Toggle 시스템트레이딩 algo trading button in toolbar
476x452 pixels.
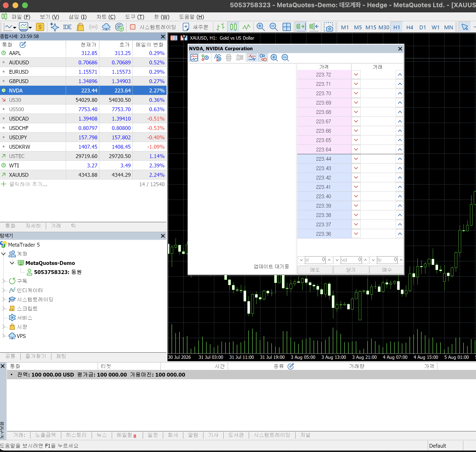click(x=153, y=27)
